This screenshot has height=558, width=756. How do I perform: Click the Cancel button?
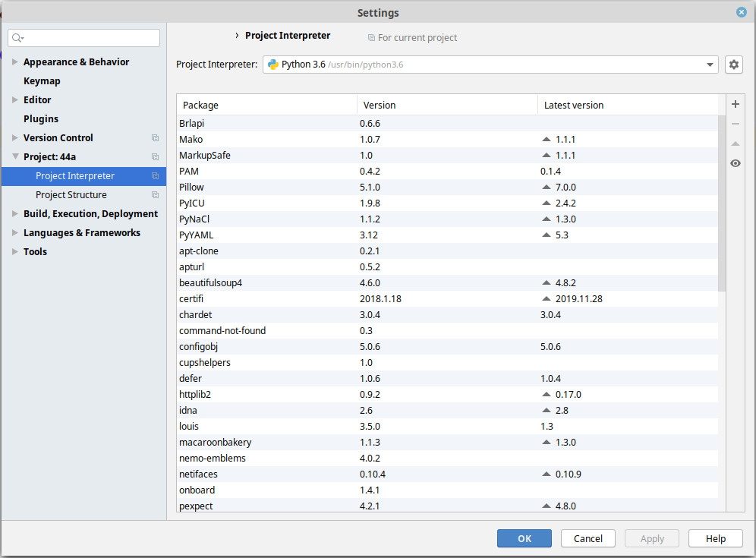tap(587, 538)
